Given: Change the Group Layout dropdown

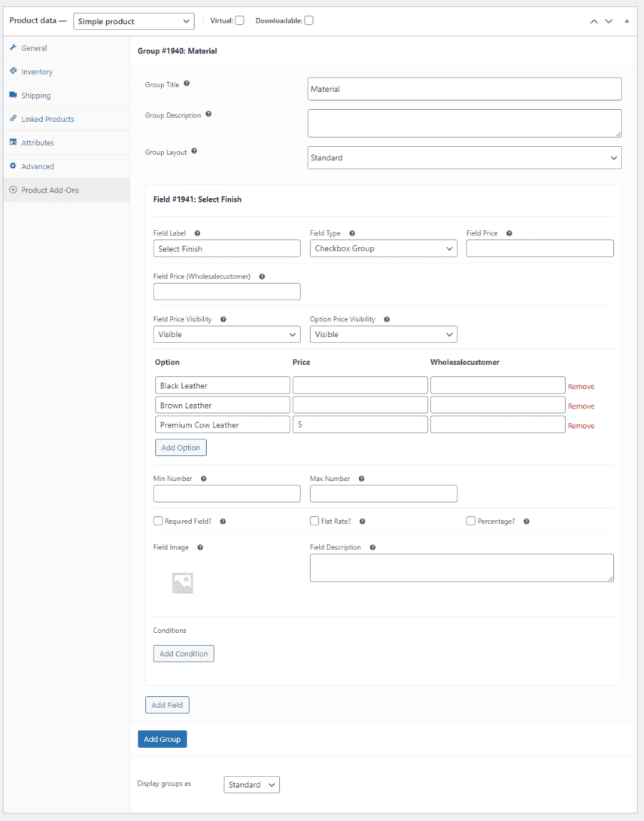Looking at the screenshot, I should pos(464,158).
